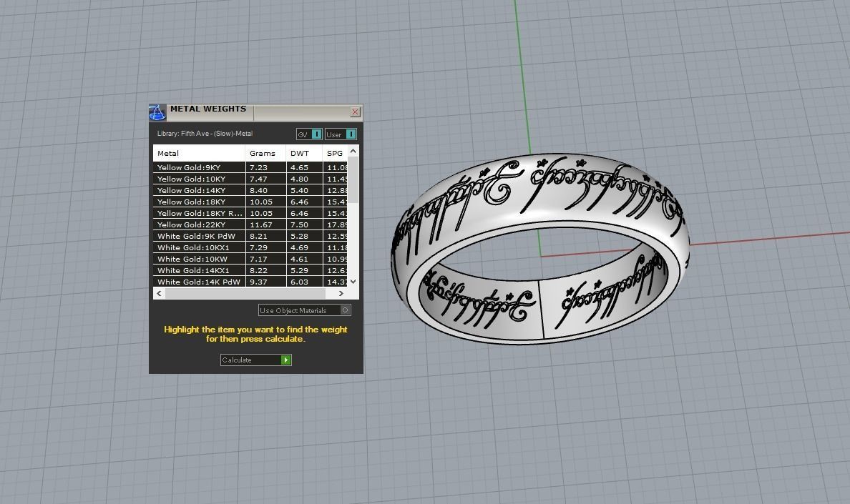Close the Metal Weights dialog
This screenshot has width=850, height=504.
(355, 112)
